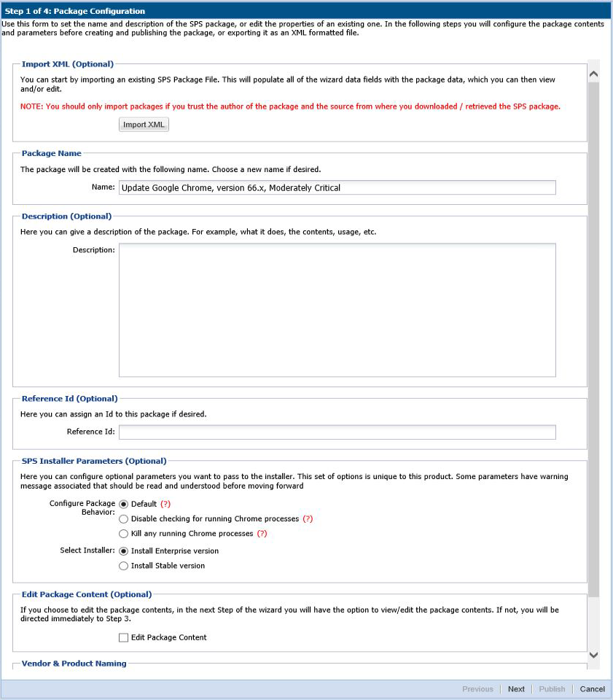The image size is (613, 700).
Task: Click the Previous button in footer
Action: (477, 689)
